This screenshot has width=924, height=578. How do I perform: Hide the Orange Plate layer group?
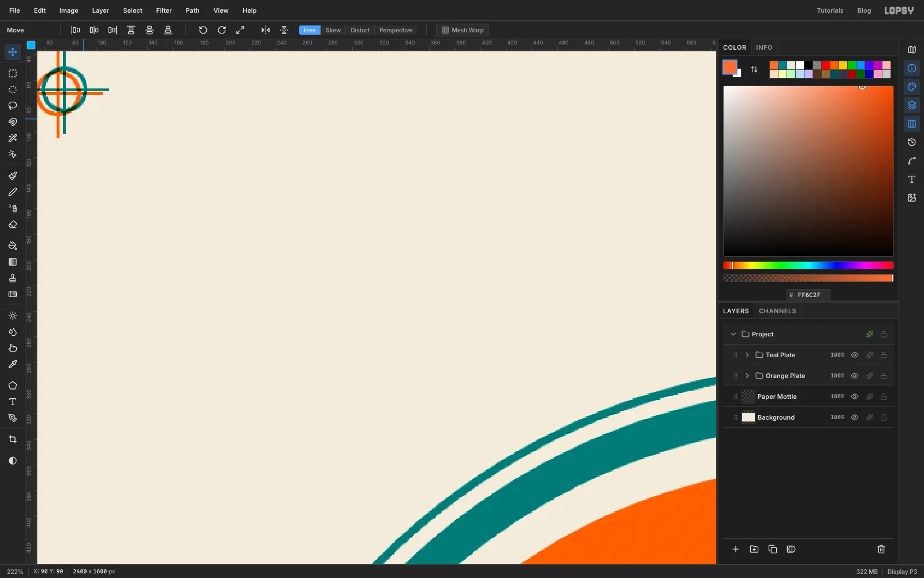(x=855, y=376)
